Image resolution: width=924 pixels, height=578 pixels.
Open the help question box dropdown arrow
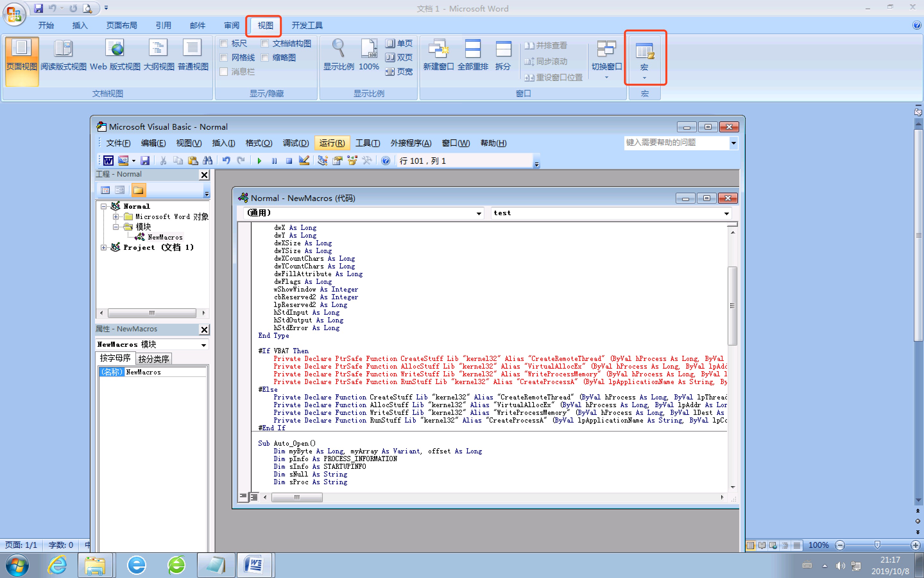click(x=733, y=143)
